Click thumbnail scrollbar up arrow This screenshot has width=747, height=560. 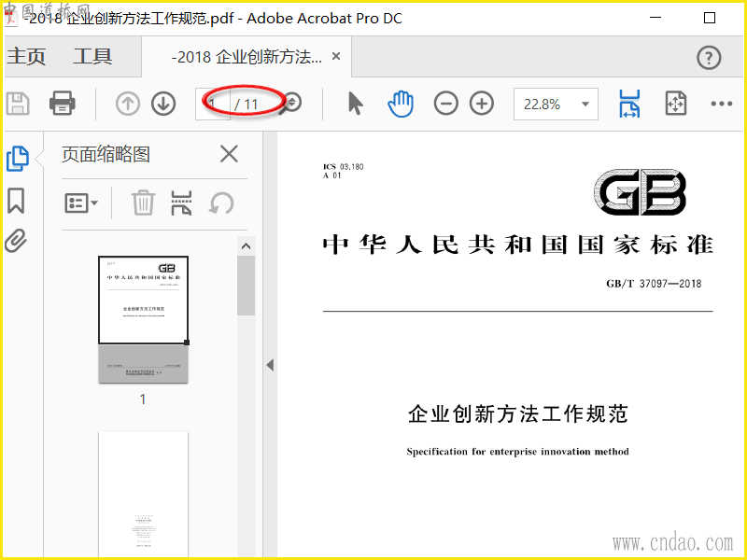click(x=246, y=246)
